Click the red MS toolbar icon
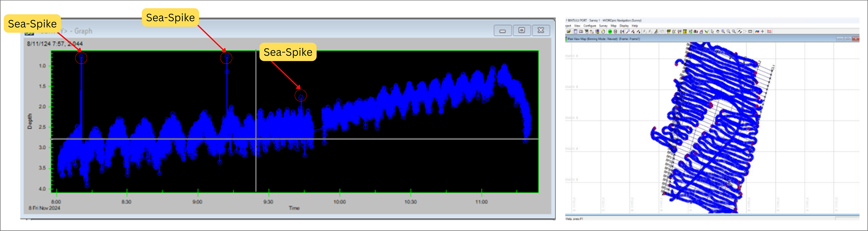Image resolution: width=868 pixels, height=231 pixels. pos(769,31)
